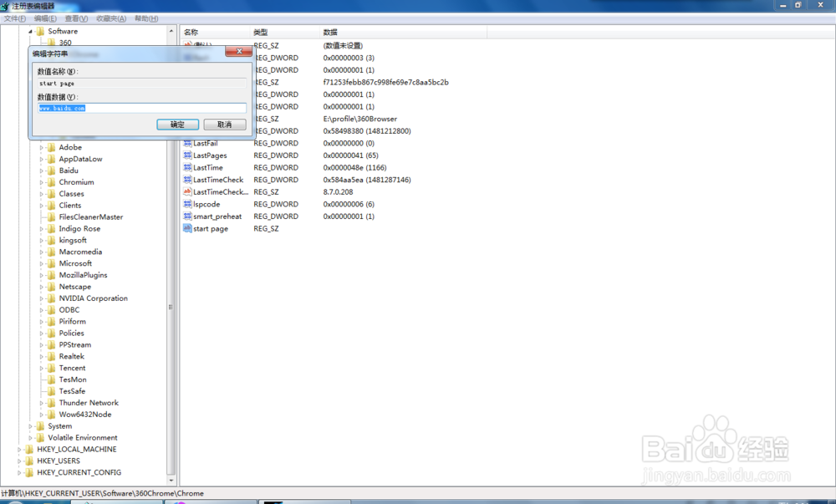The image size is (836, 504).
Task: Click the 确定 button in the edit dialog
Action: point(177,125)
